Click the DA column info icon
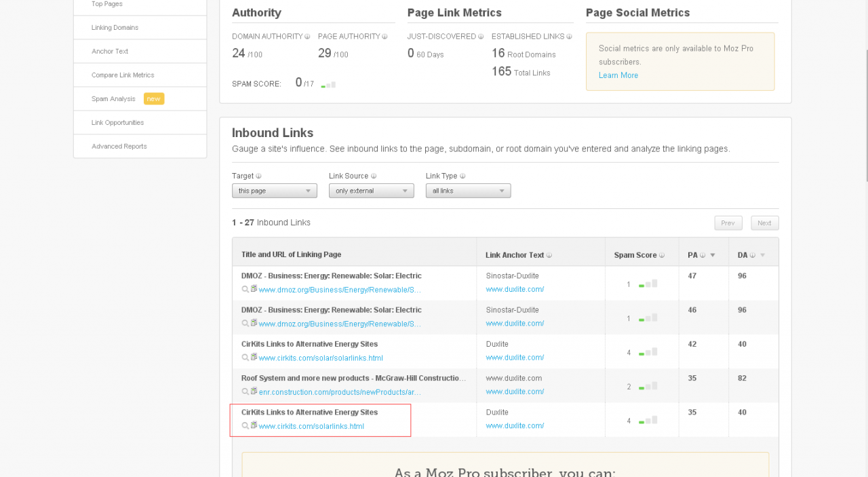 click(752, 256)
